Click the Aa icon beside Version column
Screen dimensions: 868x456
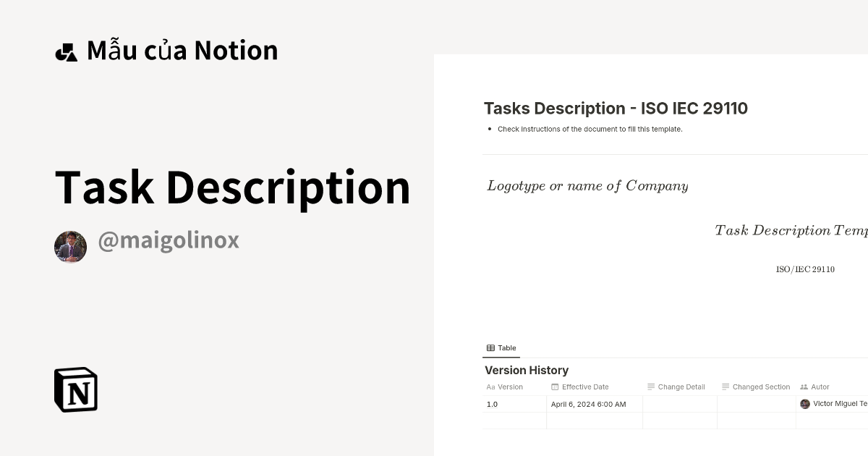point(490,387)
